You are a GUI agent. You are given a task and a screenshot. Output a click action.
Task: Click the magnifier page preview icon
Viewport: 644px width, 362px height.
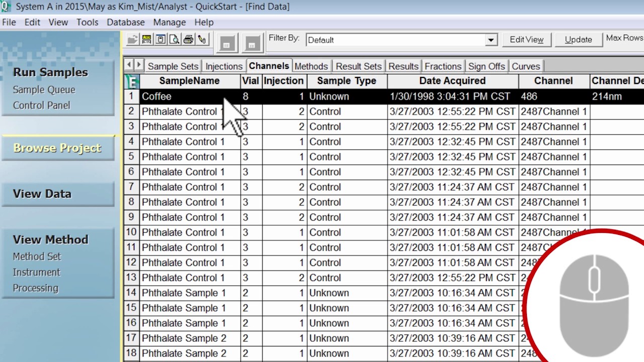coord(174,39)
